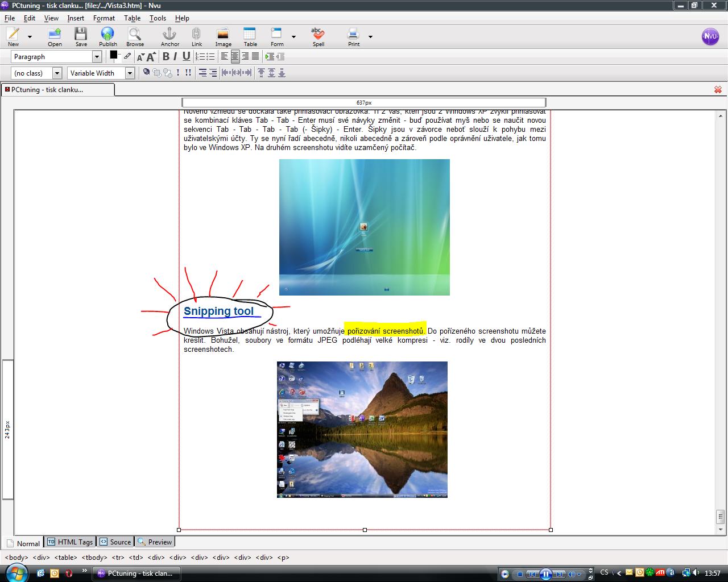Screen dimensions: 728x582
Task: Insert a named anchor via Anchor icon
Action: tap(169, 36)
